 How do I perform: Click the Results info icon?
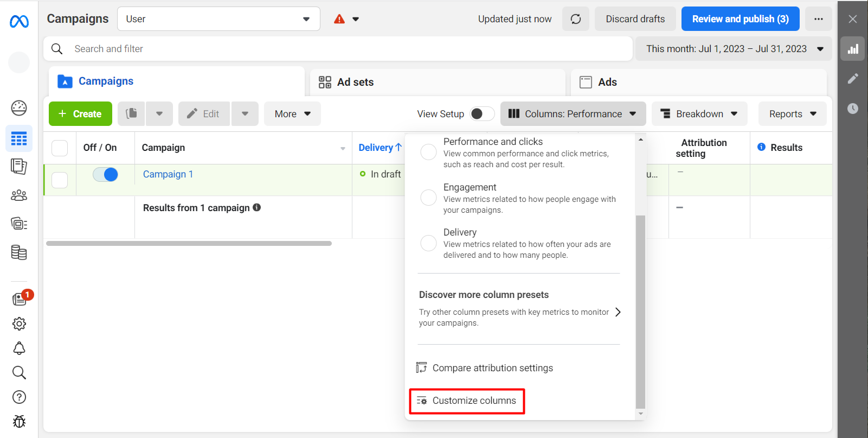[761, 147]
